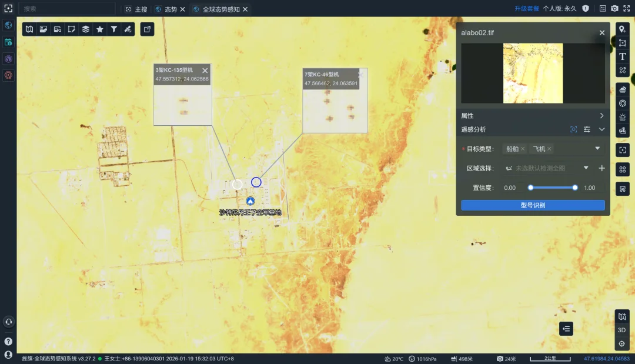
Task: Open the layers stack tool
Action: [86, 29]
